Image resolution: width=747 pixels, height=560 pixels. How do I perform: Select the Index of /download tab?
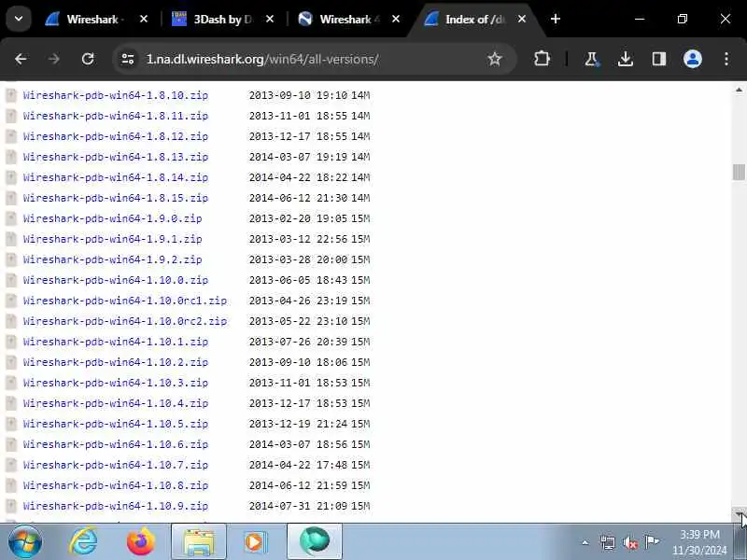pyautogui.click(x=474, y=19)
